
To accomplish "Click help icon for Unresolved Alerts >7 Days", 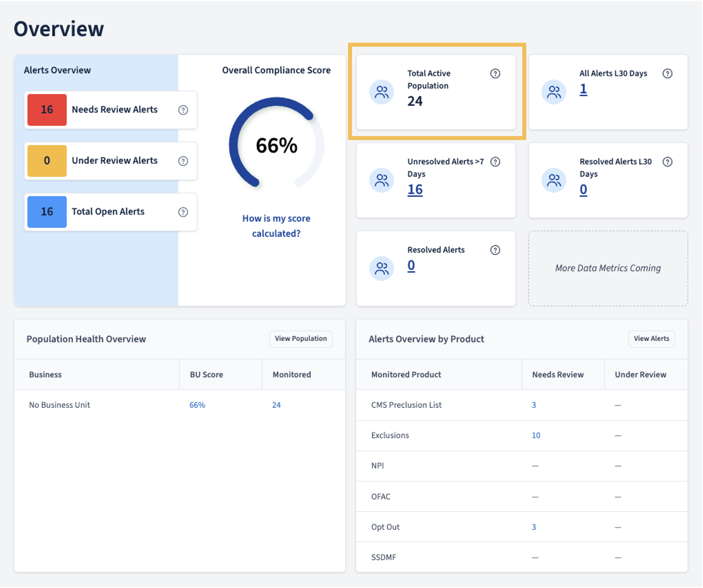I will pos(495,162).
